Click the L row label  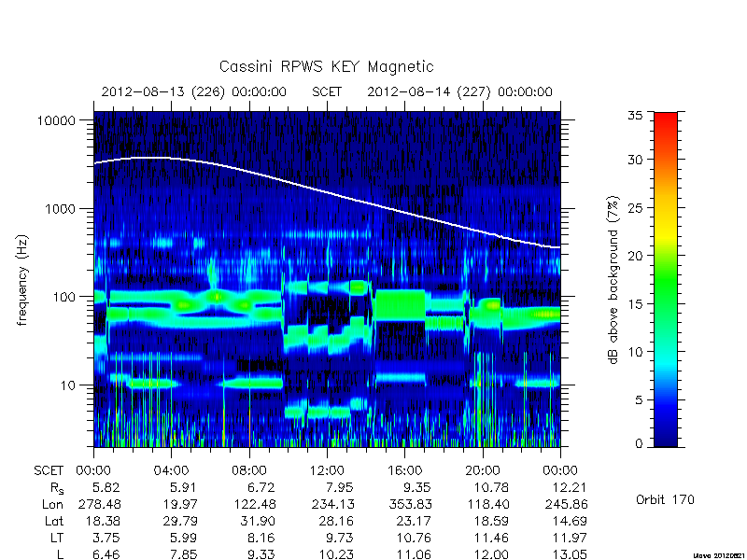coord(60,554)
